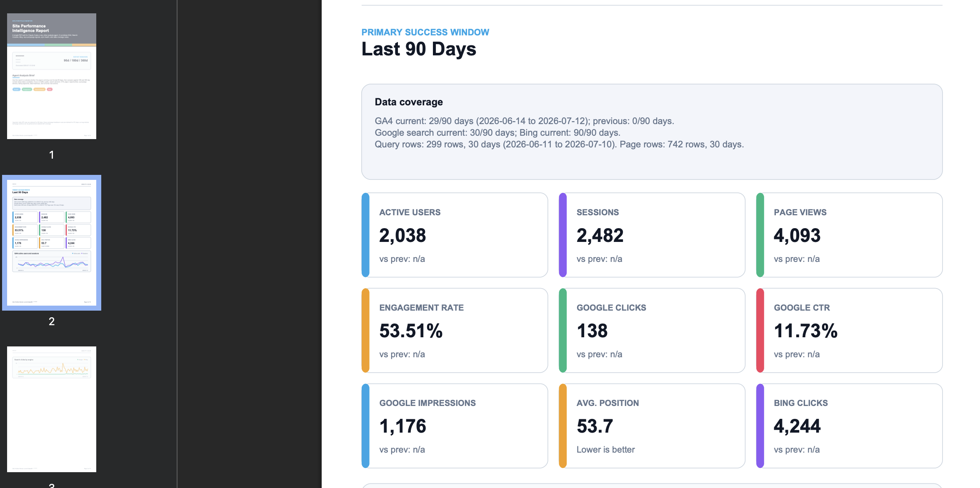Click the impressions value 1,176
Screen dimensions: 980x488
point(402,426)
